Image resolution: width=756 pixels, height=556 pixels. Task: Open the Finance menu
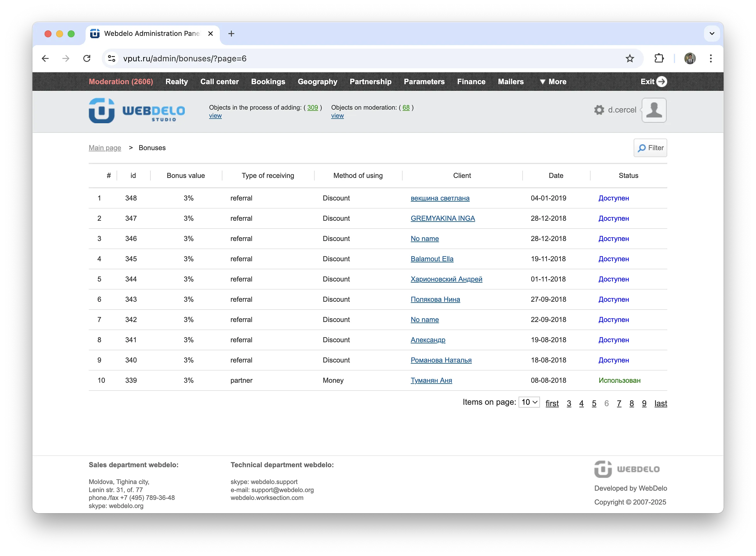(471, 82)
